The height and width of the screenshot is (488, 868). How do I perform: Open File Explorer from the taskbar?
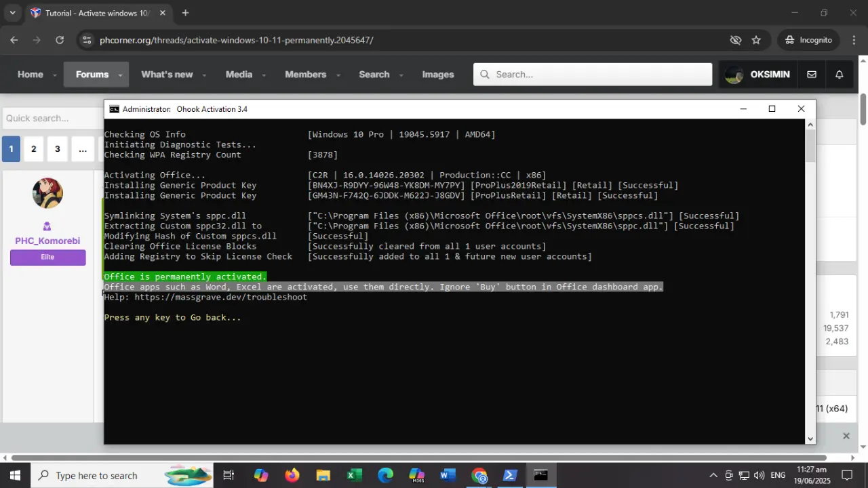[x=323, y=475]
